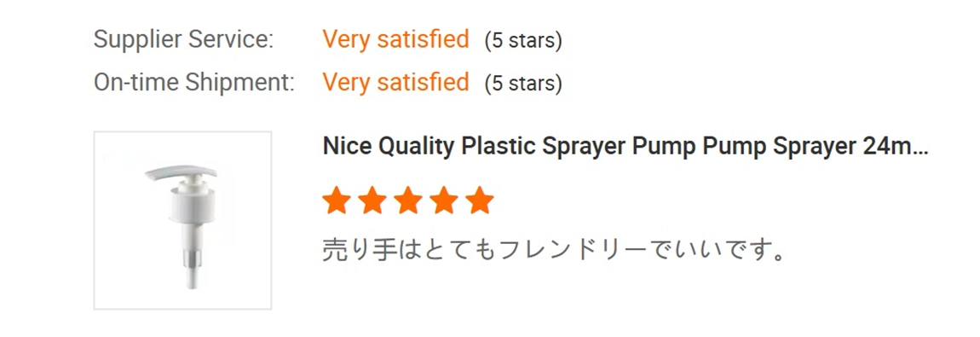980x337 pixels.
Task: Click the second orange rating star
Action: click(x=372, y=200)
